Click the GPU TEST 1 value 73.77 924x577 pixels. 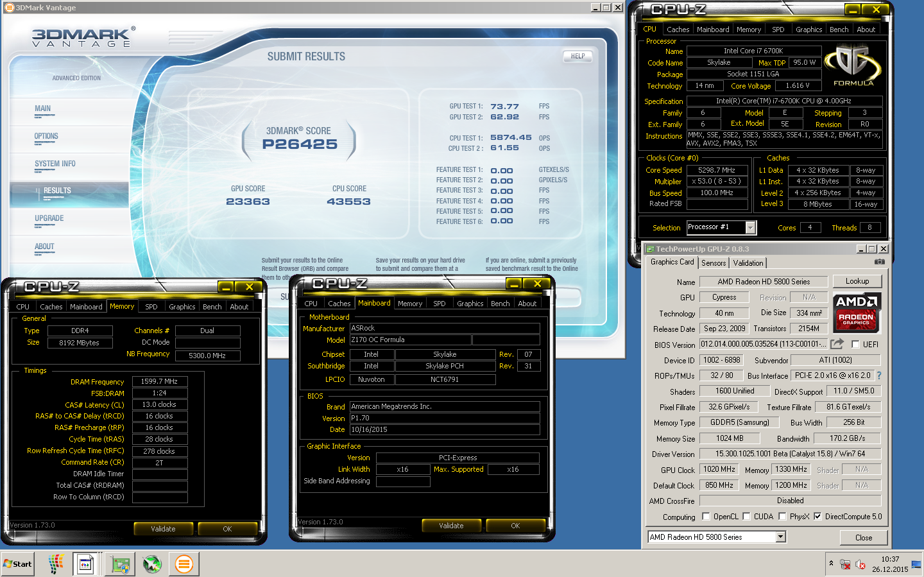[x=504, y=107]
